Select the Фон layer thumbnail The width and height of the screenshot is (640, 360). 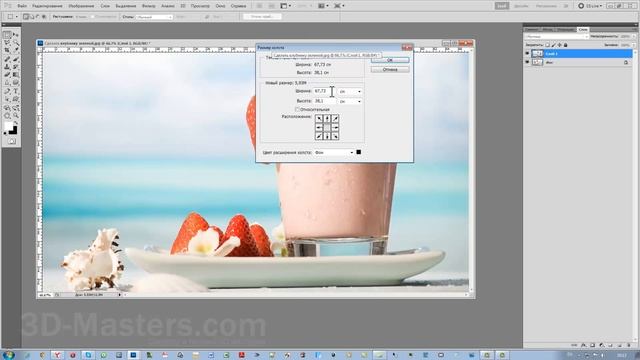point(537,62)
